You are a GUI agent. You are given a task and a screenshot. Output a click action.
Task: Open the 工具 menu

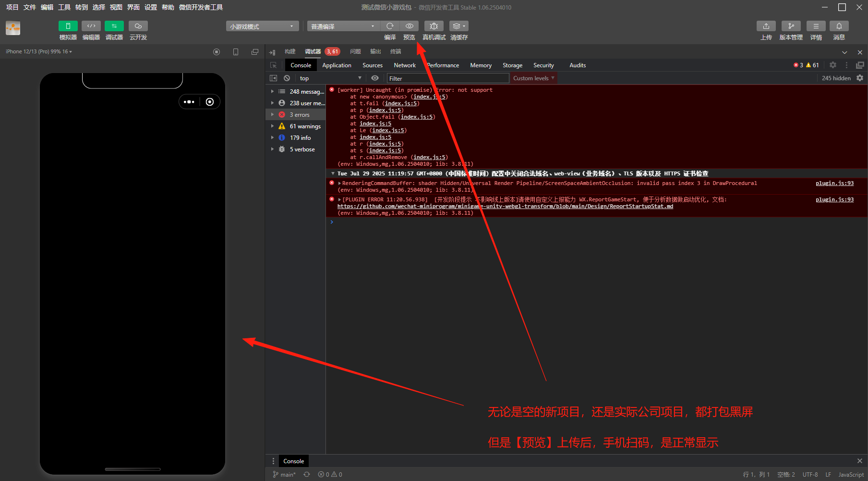tap(64, 7)
